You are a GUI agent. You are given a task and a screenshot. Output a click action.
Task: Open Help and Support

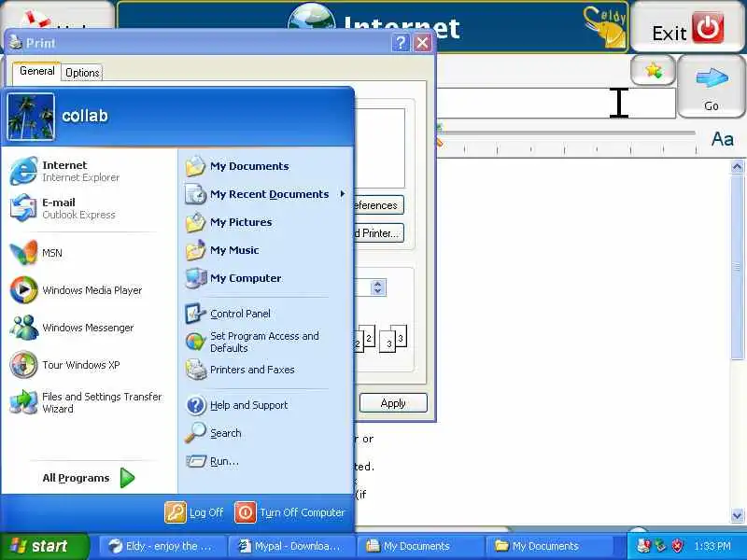[x=237, y=405]
